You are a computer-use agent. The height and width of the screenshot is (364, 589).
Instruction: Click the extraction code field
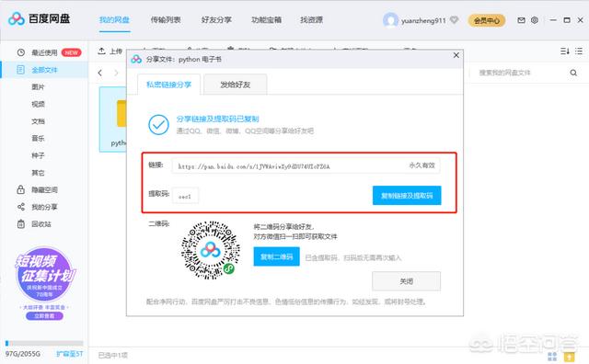[x=185, y=196]
